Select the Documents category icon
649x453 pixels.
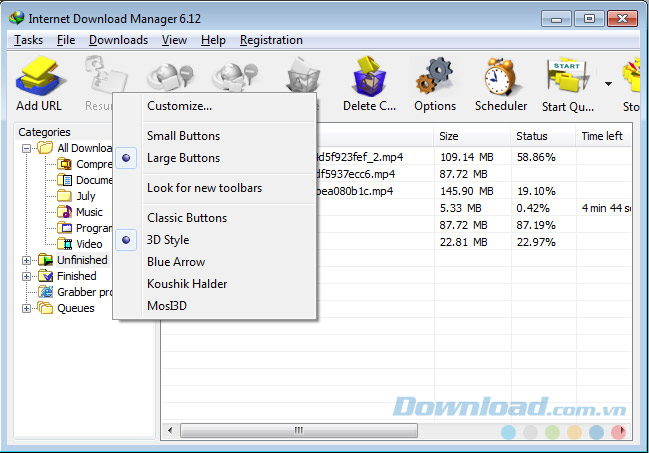(64, 180)
